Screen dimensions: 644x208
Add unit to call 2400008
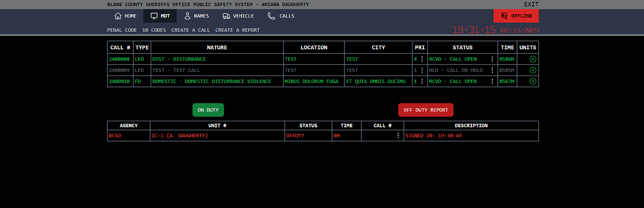533,59
